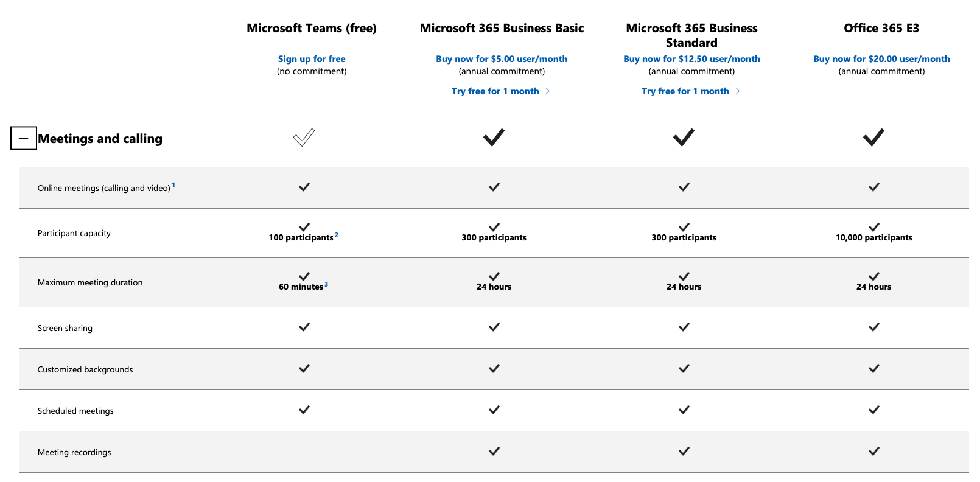Click the Scheduled meetings checkmark under Business Basic

click(494, 410)
